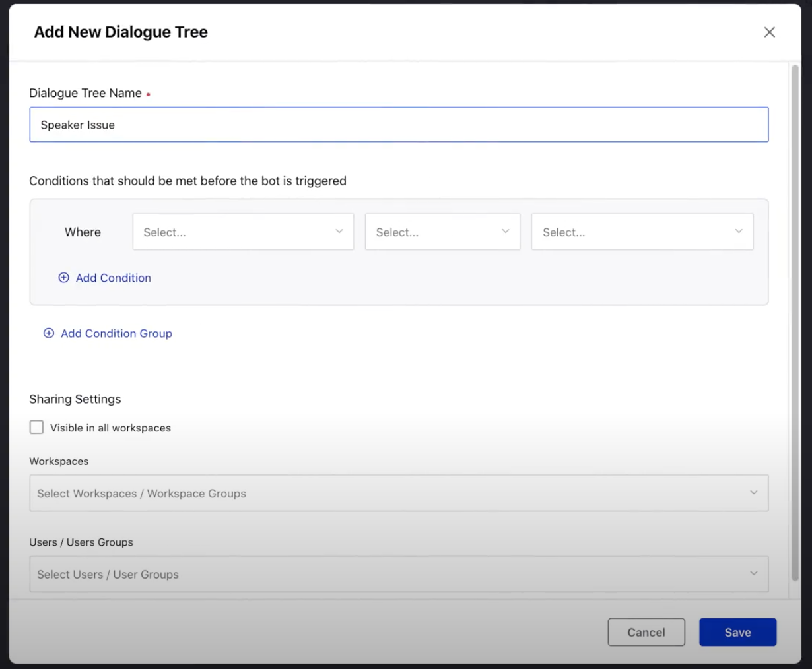Click the chevron on the third Select condition dropdown
The width and height of the screenshot is (812, 669).
click(738, 232)
